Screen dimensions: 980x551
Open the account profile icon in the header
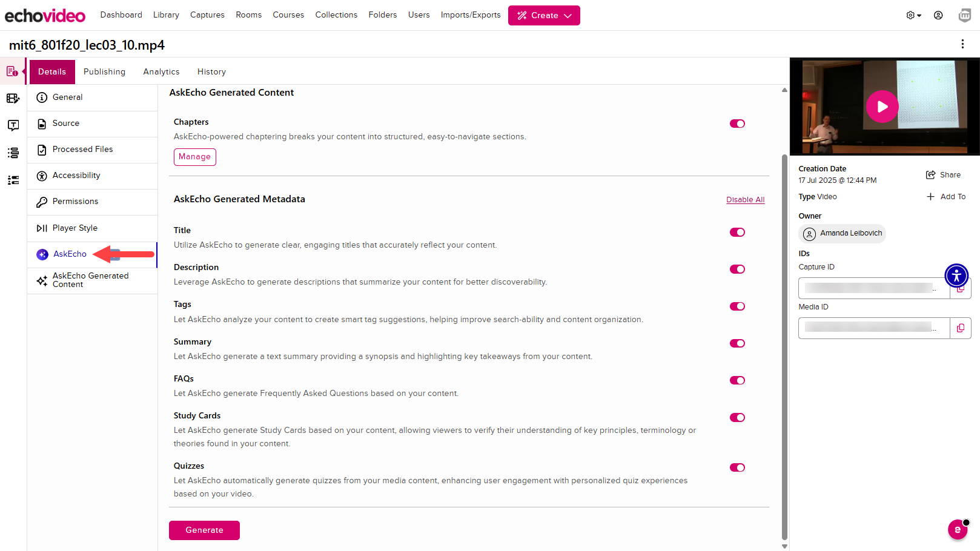(x=938, y=15)
